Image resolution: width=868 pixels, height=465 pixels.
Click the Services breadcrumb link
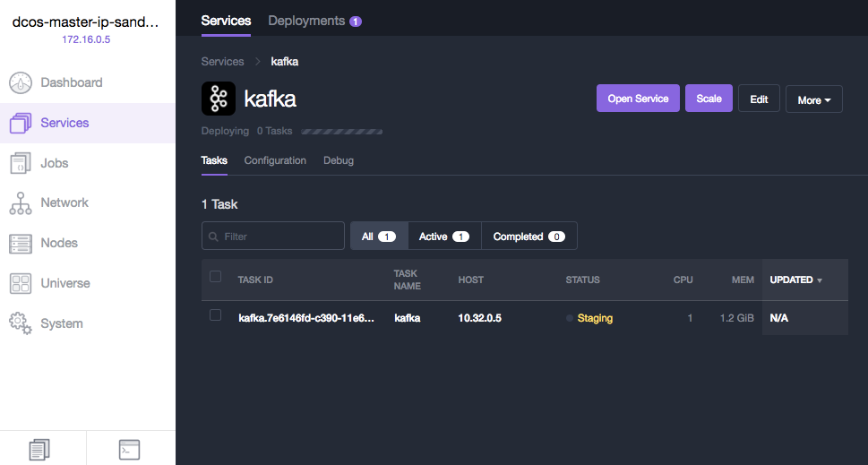tap(222, 62)
